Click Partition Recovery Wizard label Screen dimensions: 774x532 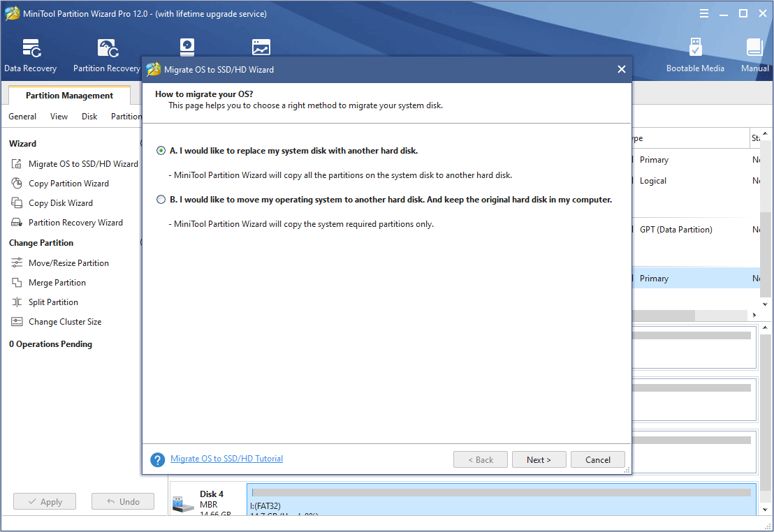point(75,223)
